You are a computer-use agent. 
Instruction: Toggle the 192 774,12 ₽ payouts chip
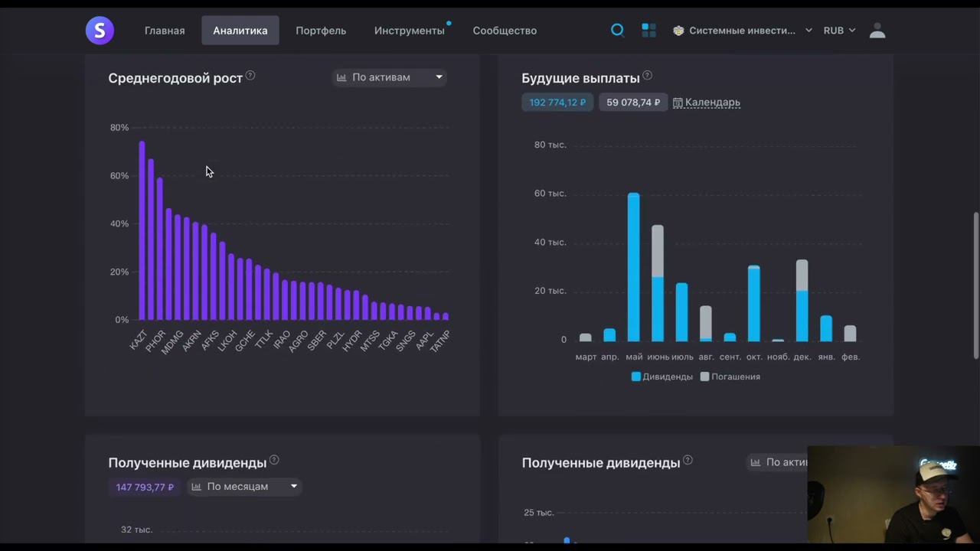557,102
